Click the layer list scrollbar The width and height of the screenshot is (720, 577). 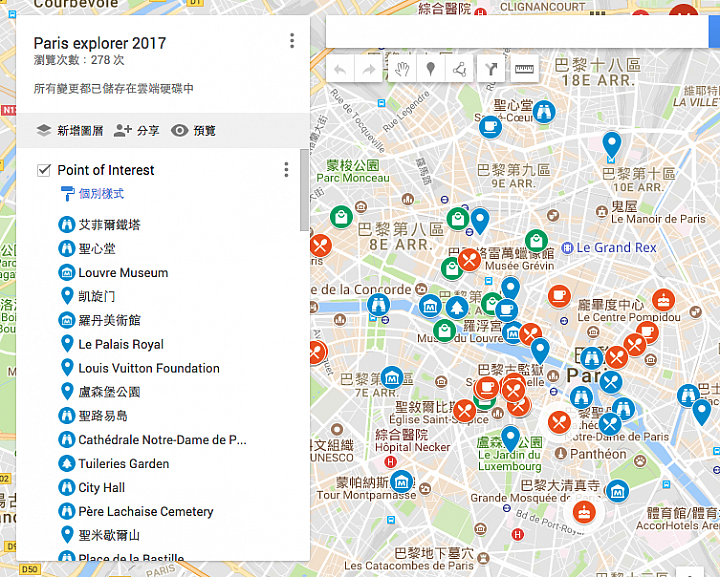click(304, 190)
